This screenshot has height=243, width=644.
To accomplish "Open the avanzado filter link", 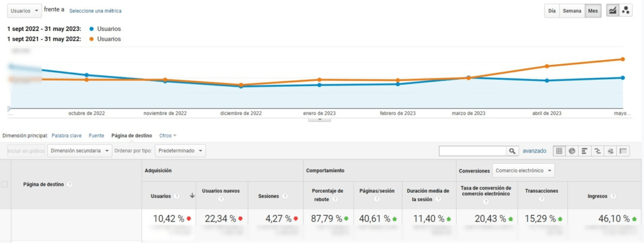I will tap(535, 151).
